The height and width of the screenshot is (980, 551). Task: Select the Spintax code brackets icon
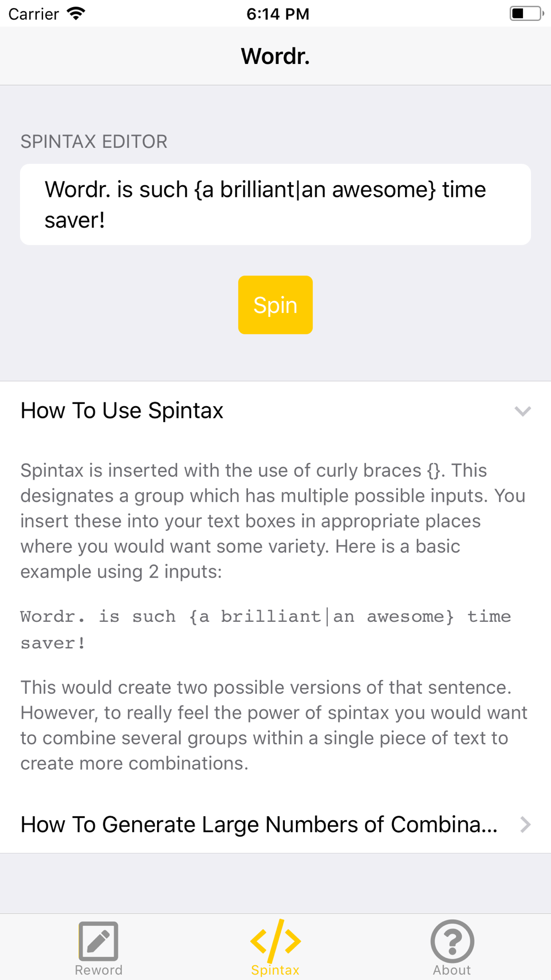275,941
